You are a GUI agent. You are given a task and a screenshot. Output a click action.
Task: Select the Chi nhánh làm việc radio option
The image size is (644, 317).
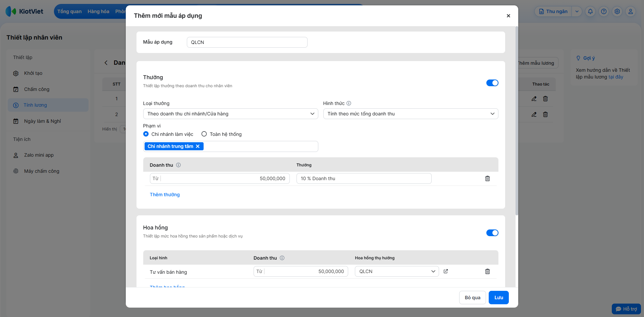pos(146,134)
